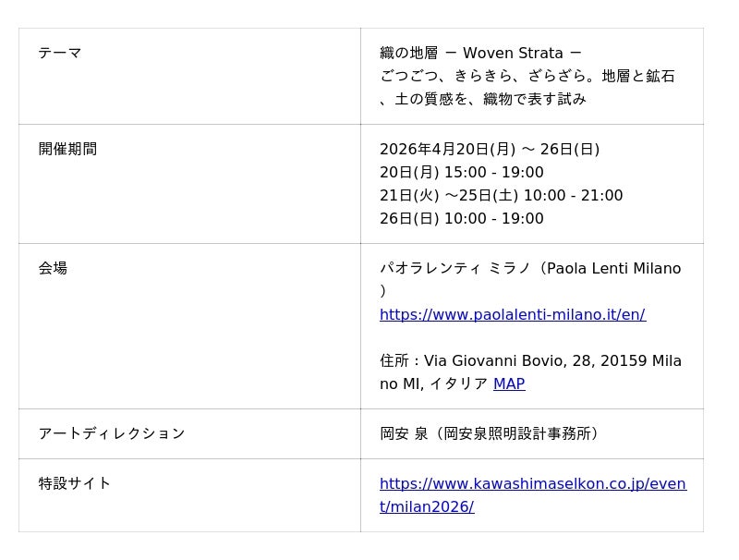This screenshot has width=739, height=560.
Task: Click the 特設サイト row label
Action: point(75,483)
